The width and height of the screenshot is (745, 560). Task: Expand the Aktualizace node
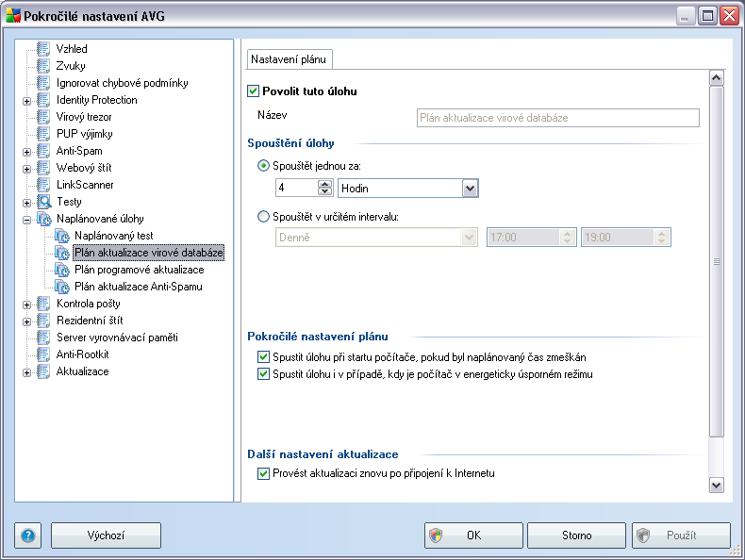pos(27,372)
